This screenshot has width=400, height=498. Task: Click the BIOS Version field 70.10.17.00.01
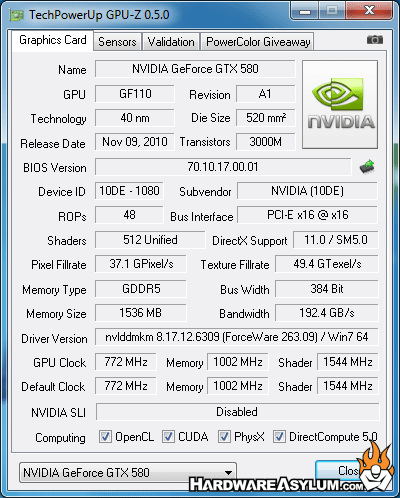223,167
